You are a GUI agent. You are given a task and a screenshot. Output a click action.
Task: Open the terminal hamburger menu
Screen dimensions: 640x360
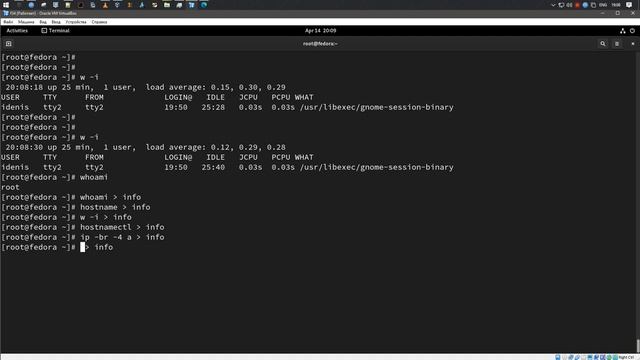pos(617,44)
